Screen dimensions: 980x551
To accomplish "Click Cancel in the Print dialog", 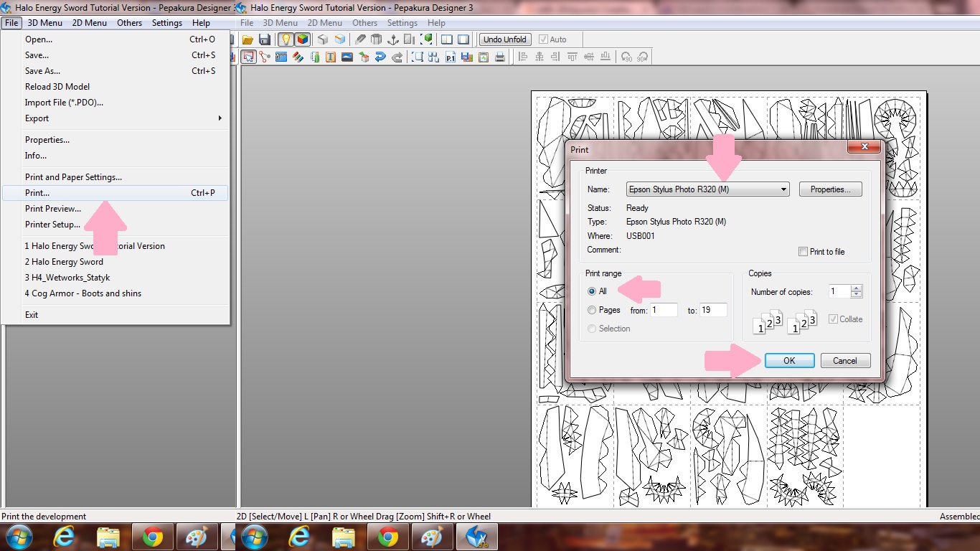I will 846,361.
